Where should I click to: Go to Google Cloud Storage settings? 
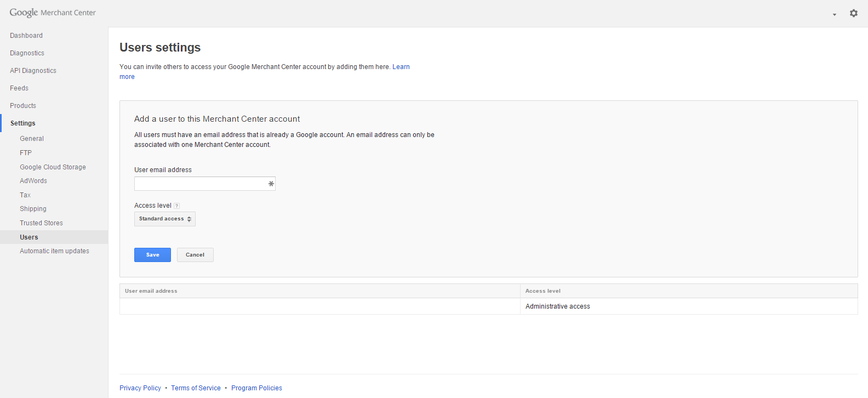click(53, 167)
